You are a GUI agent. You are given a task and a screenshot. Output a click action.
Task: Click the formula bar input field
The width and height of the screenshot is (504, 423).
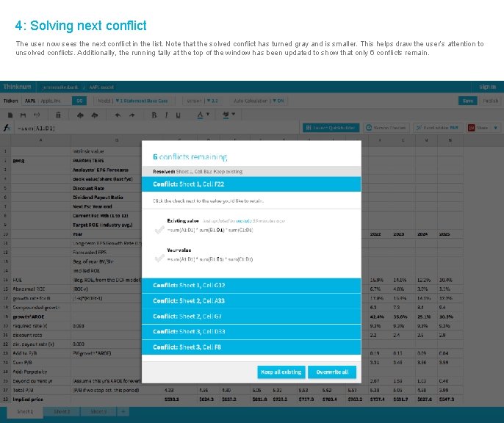[x=157, y=129]
